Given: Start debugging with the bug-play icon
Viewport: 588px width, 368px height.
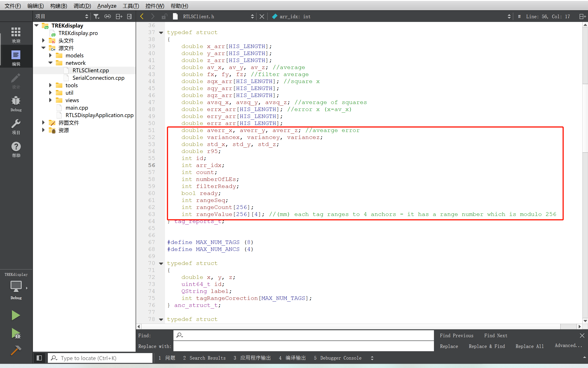Looking at the screenshot, I should click(x=16, y=333).
